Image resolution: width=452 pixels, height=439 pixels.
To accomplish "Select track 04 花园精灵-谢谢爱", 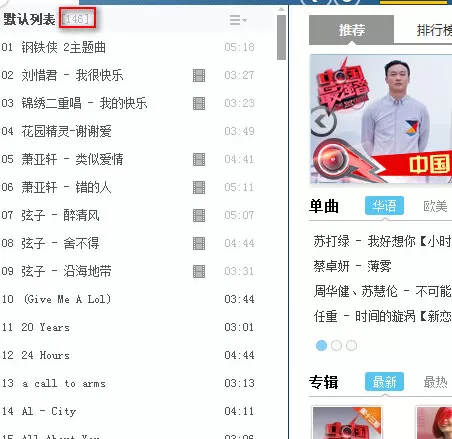I will [x=67, y=131].
